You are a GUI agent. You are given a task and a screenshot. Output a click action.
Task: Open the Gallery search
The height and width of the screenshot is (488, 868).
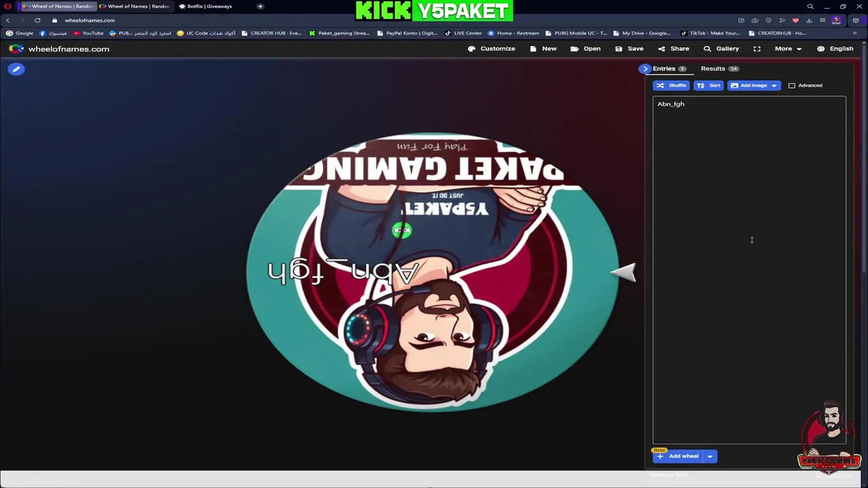pos(721,49)
